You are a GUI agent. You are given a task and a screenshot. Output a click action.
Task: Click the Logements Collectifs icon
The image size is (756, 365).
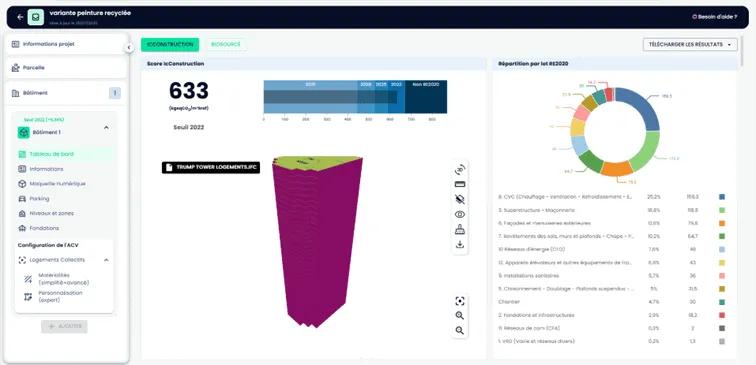22,260
